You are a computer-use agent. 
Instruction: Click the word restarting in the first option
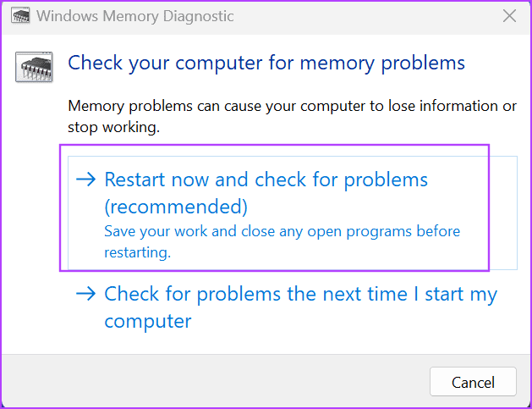click(137, 251)
